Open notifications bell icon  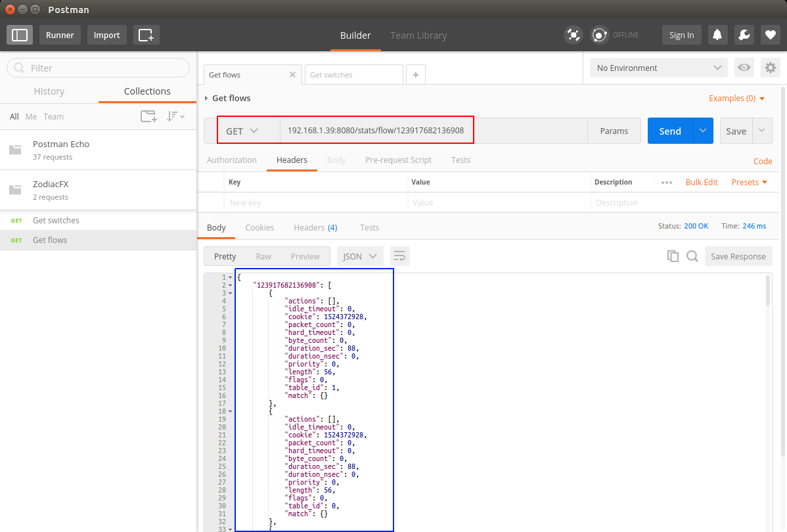coord(717,35)
